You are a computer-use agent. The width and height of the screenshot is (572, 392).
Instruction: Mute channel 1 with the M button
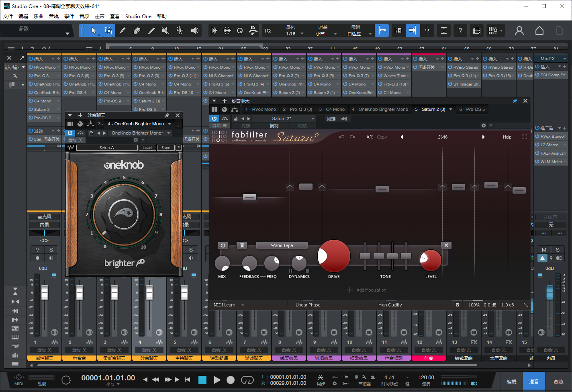[x=37, y=250]
